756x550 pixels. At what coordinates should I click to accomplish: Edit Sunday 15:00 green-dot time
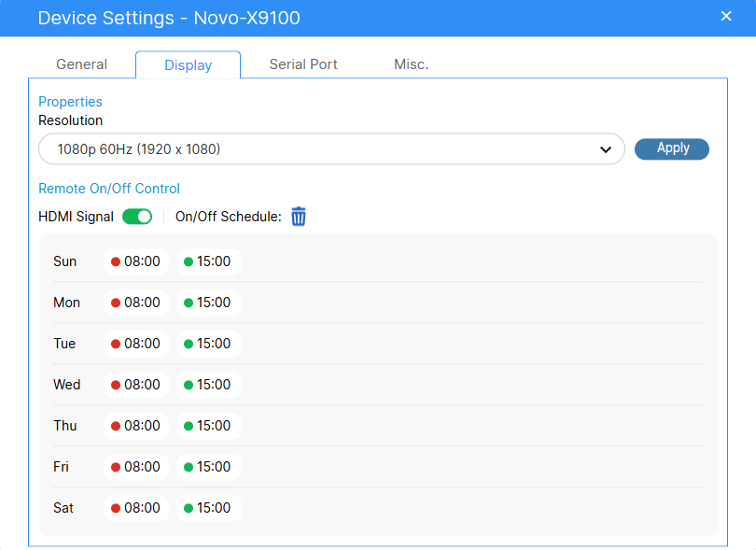pyautogui.click(x=208, y=261)
